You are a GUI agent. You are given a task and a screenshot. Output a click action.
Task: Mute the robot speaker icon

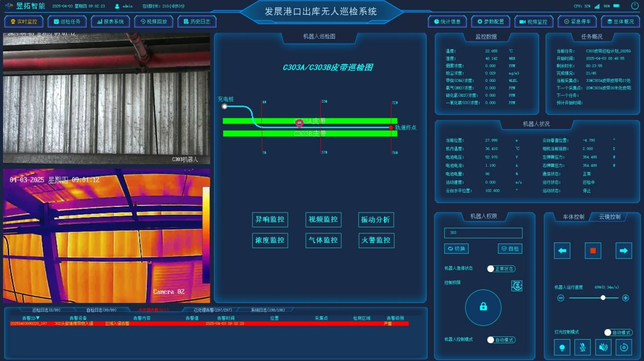point(603,347)
